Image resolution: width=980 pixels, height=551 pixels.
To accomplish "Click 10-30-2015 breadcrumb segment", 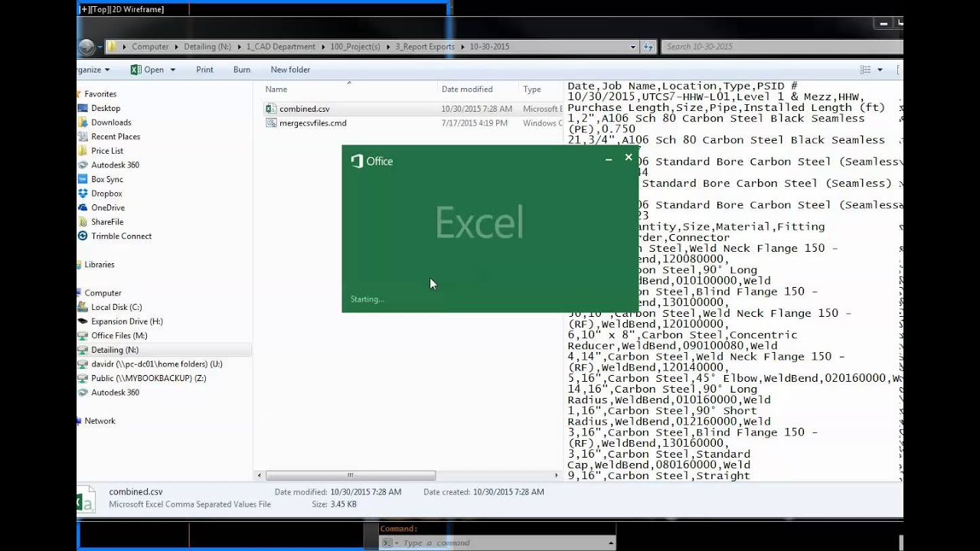I will [489, 47].
